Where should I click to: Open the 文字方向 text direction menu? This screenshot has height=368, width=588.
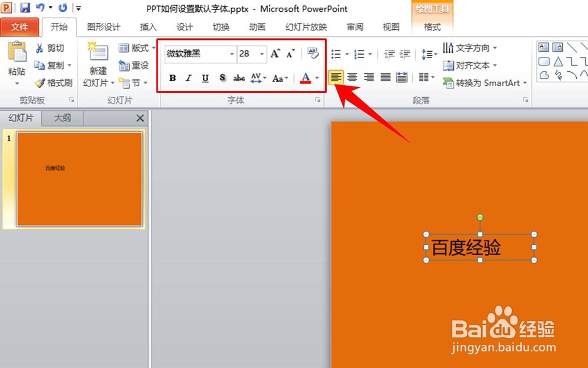(x=469, y=48)
